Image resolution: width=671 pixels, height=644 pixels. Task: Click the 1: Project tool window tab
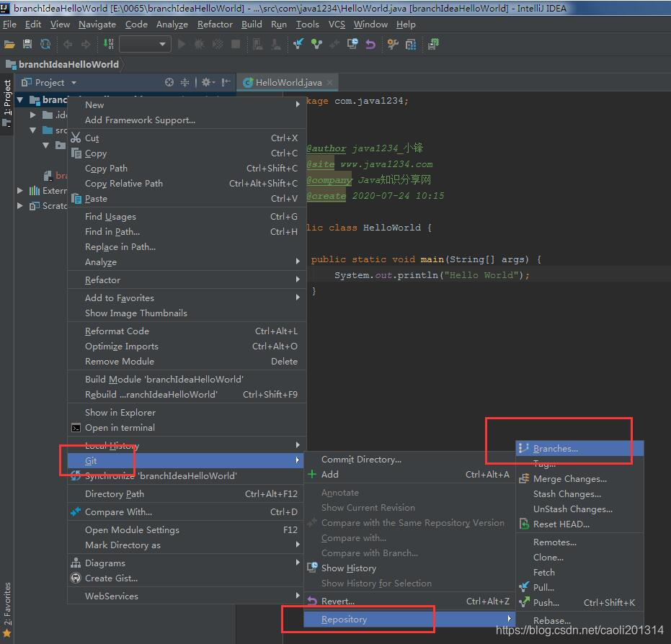pyautogui.click(x=7, y=103)
